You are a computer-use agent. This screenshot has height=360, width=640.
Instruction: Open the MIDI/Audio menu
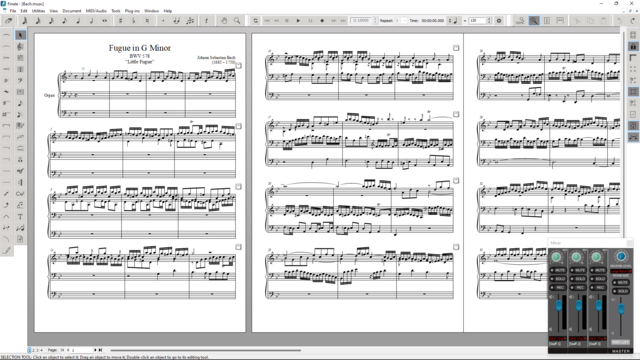(96, 11)
